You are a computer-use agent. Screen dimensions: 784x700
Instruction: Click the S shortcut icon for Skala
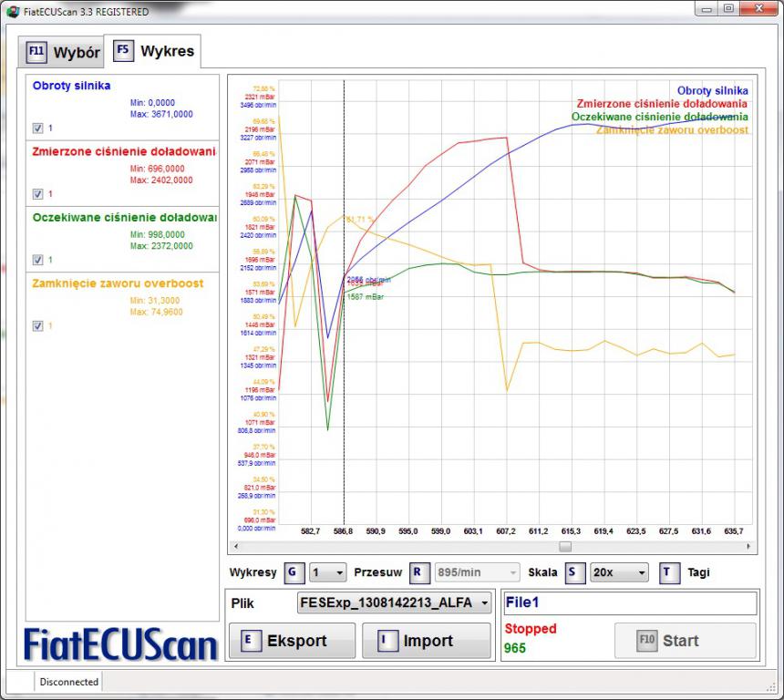(574, 572)
